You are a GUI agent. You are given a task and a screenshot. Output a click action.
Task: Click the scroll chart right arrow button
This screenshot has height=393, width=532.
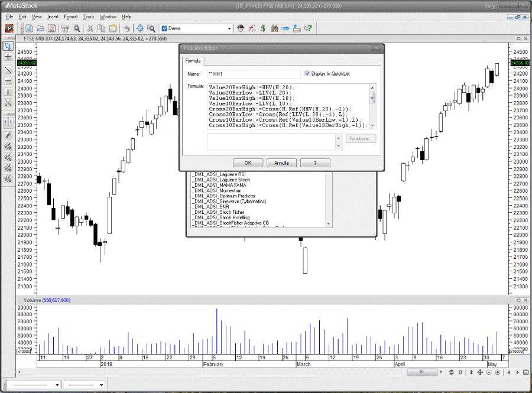pyautogui.click(x=441, y=372)
